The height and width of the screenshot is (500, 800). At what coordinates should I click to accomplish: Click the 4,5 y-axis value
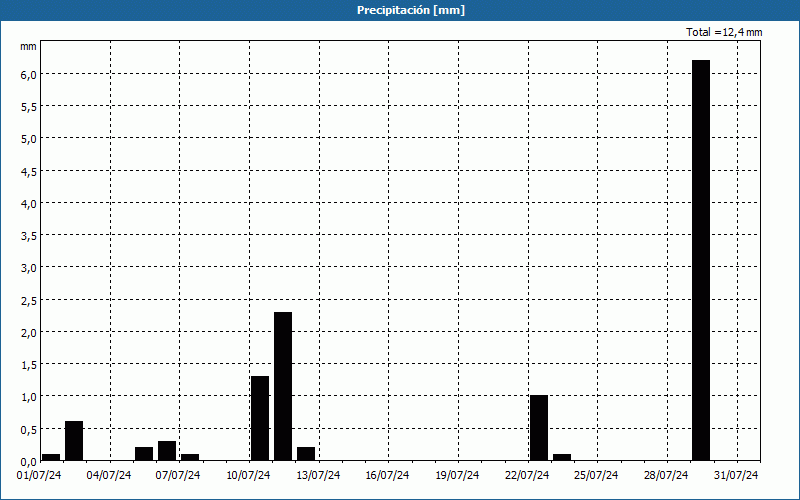point(29,171)
